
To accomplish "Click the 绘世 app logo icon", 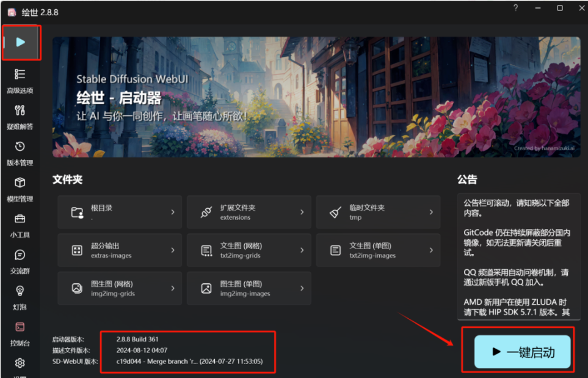I will 12,12.
